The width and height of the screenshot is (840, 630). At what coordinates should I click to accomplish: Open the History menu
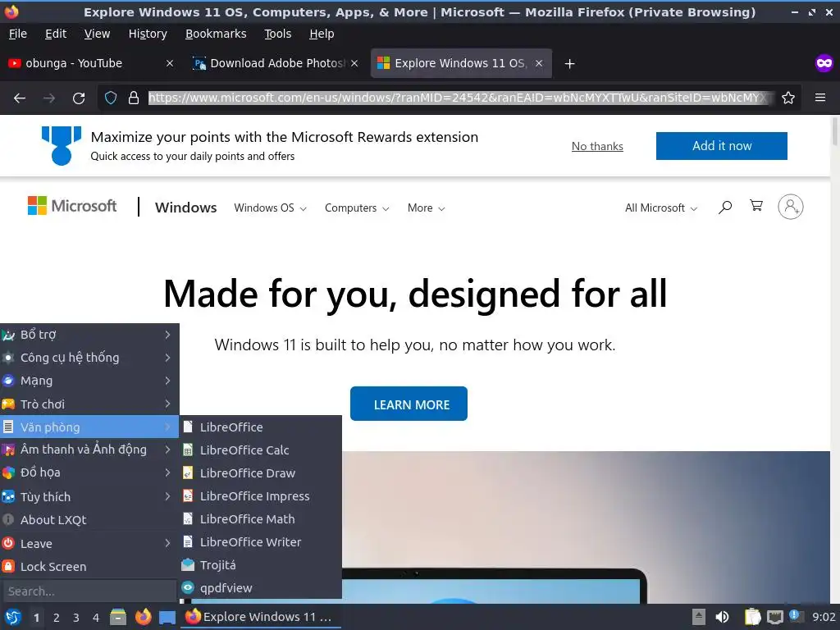pyautogui.click(x=148, y=34)
